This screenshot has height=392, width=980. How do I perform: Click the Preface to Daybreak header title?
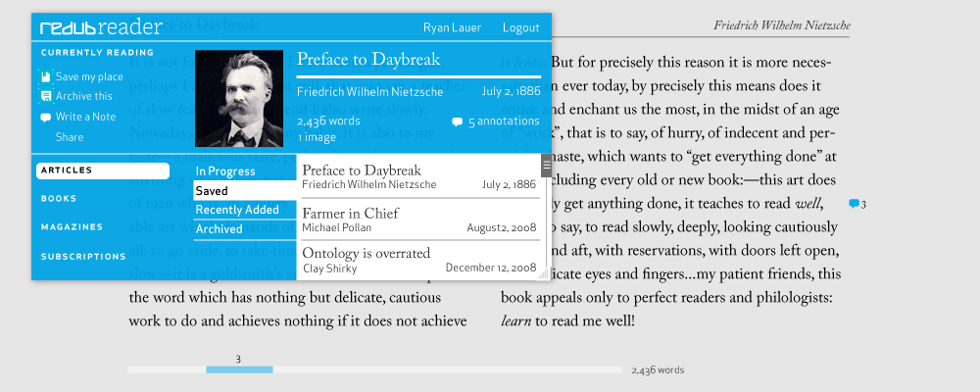[x=368, y=60]
